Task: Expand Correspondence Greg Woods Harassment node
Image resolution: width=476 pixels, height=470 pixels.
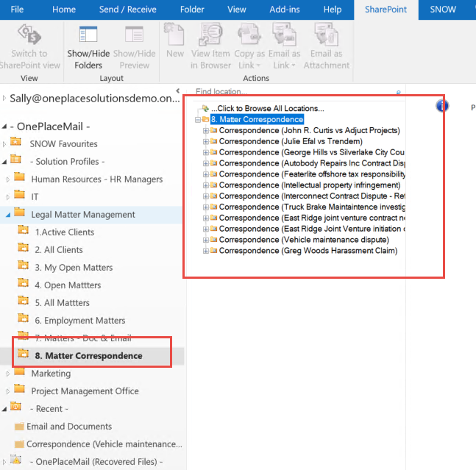Action: point(205,251)
